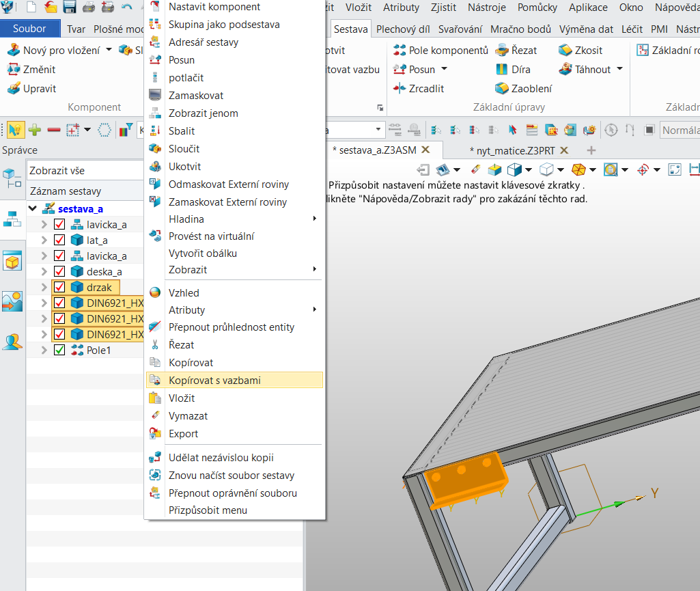Open the Vzhled appearance color option
The width and height of the screenshot is (700, 591).
pos(184,293)
